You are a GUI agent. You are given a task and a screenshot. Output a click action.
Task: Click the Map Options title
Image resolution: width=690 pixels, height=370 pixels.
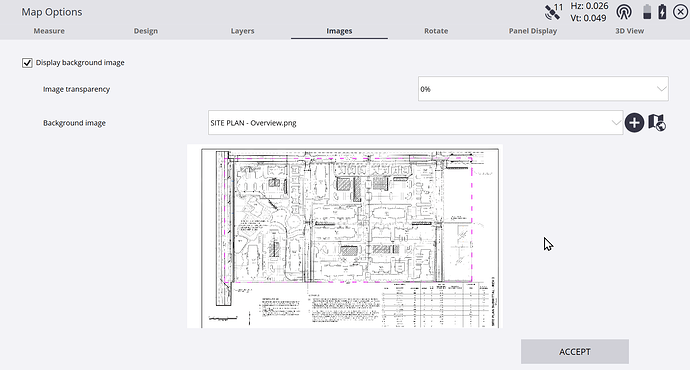[x=51, y=12]
